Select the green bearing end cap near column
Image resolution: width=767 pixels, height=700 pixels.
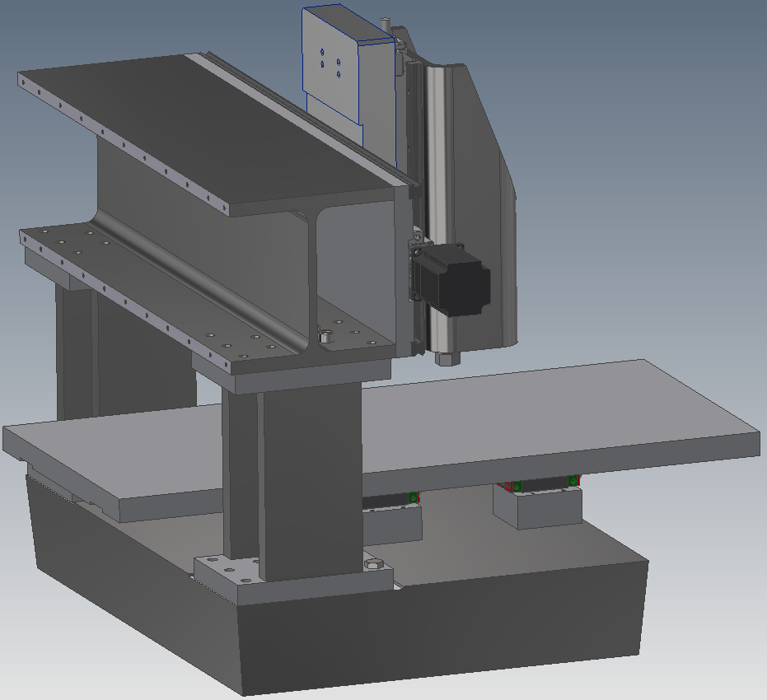(x=412, y=496)
